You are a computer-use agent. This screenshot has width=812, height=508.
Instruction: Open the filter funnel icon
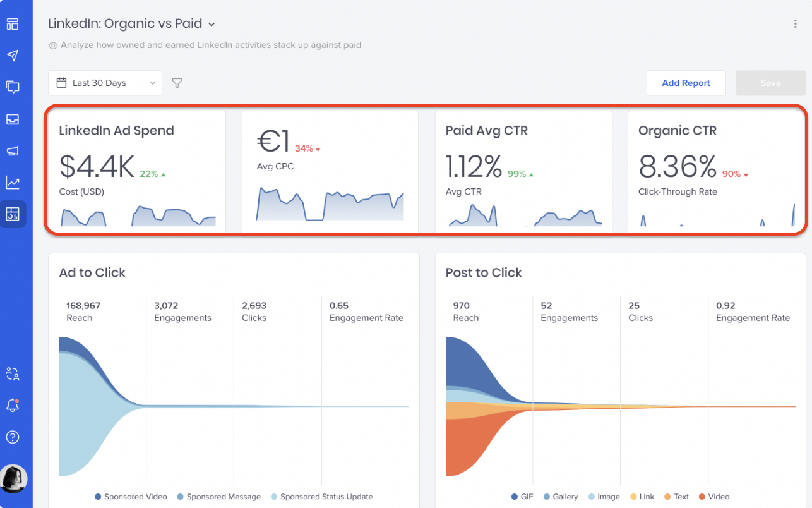[x=177, y=83]
